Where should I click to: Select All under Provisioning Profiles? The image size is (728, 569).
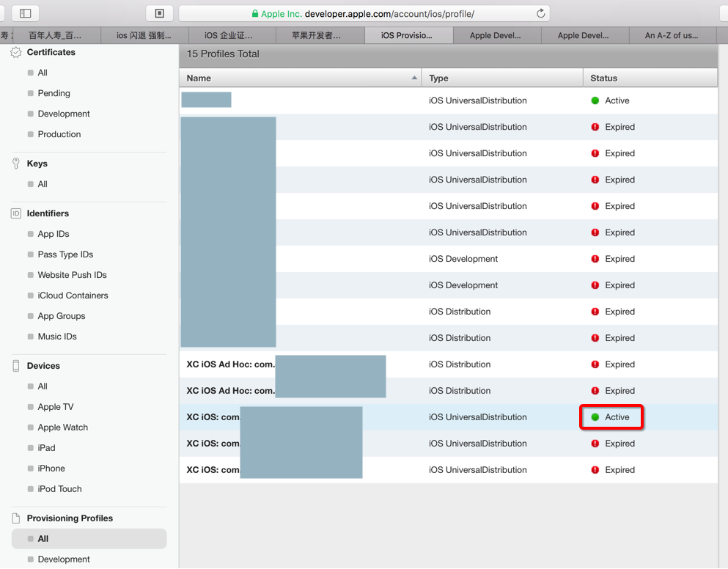point(89,539)
